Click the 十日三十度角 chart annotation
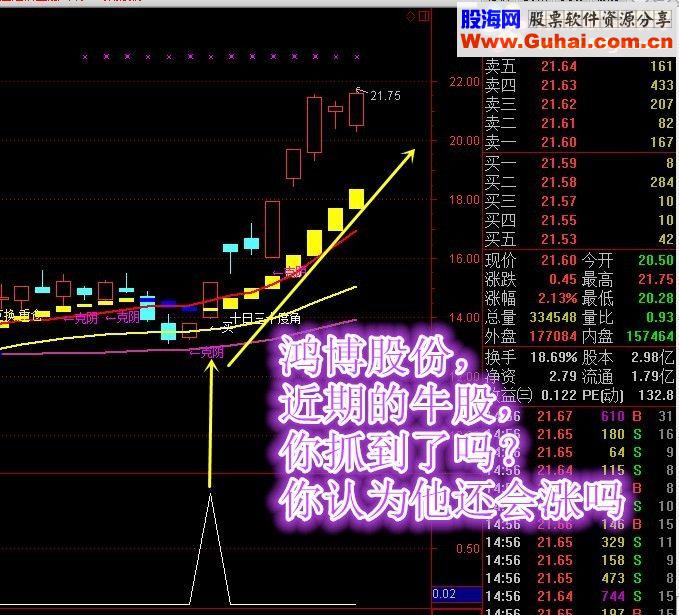Viewport: 679px width, 615px height. [x=265, y=319]
